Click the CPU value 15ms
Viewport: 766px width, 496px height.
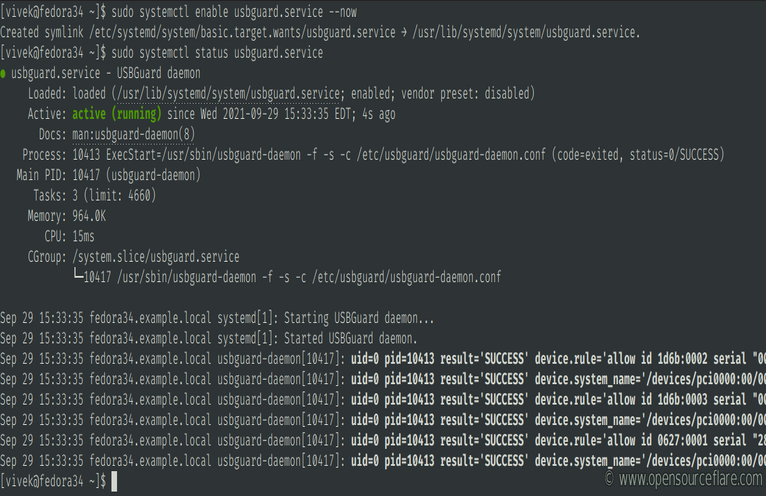pyautogui.click(x=83, y=236)
